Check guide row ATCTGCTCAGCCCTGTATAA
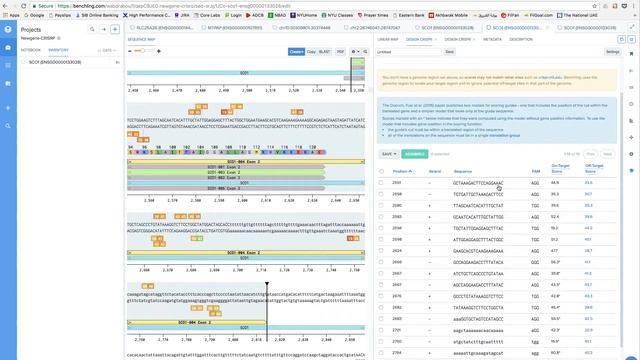 (x=381, y=273)
